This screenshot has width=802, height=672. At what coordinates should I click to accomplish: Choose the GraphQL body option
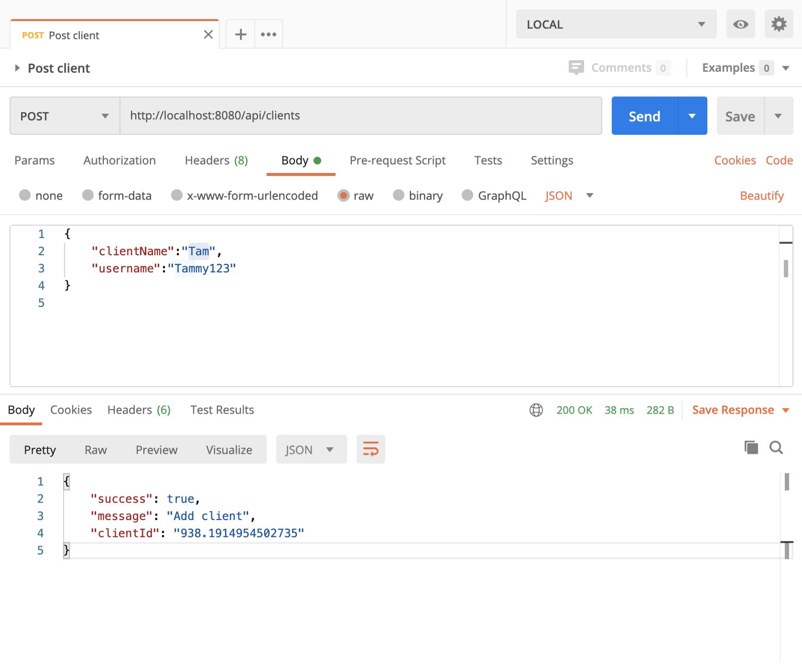click(468, 196)
